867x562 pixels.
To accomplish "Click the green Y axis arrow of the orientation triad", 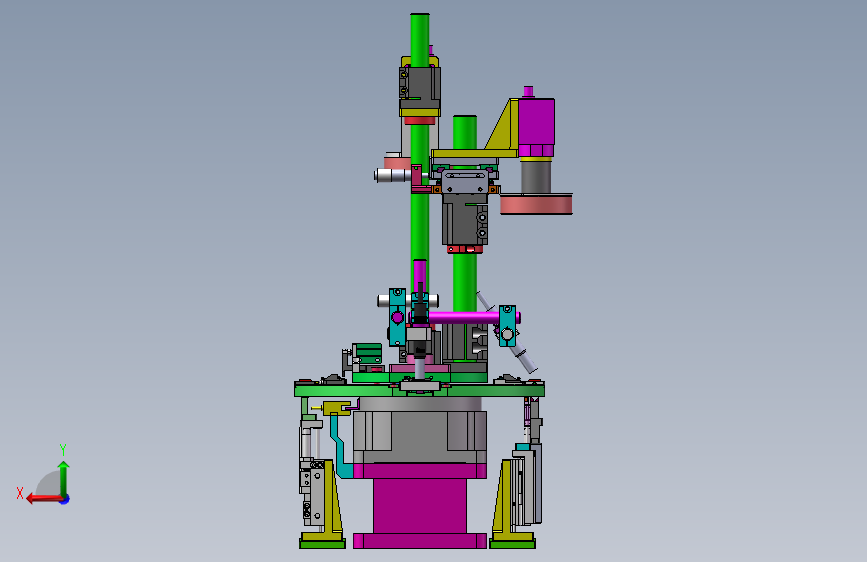I will tap(64, 477).
